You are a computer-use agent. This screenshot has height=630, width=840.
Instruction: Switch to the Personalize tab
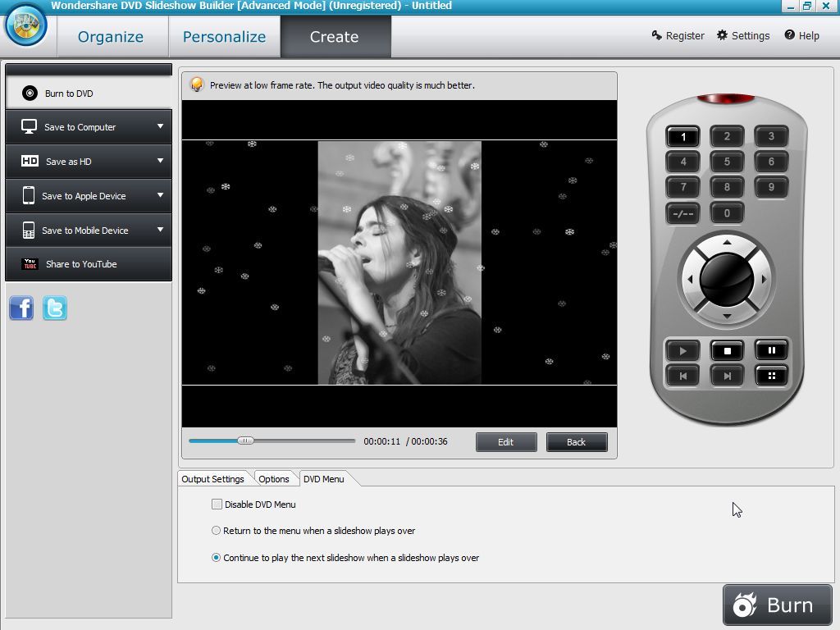(225, 36)
